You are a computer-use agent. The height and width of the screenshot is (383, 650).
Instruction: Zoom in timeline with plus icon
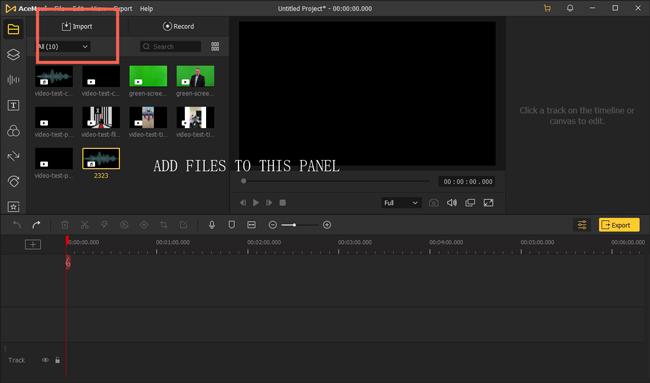[327, 225]
